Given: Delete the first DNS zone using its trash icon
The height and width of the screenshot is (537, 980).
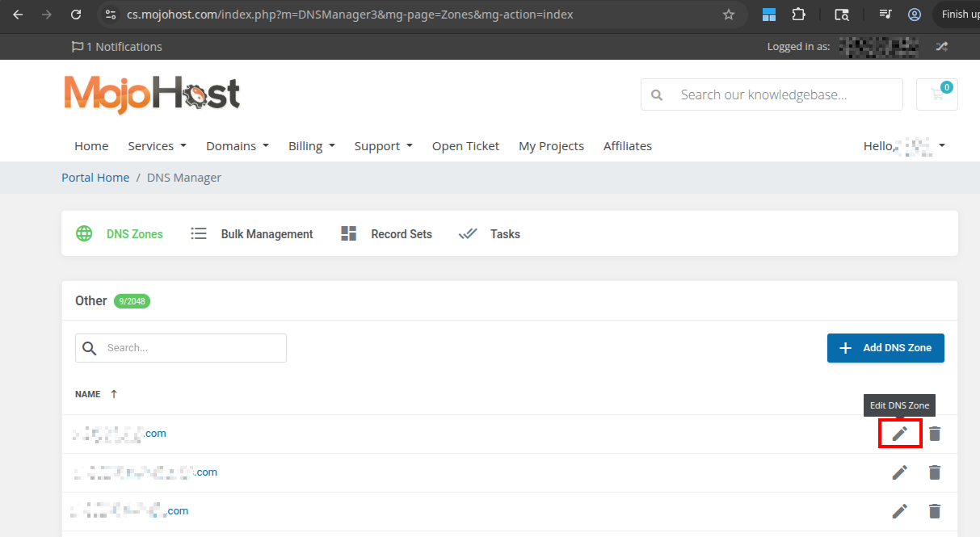Looking at the screenshot, I should [x=935, y=434].
